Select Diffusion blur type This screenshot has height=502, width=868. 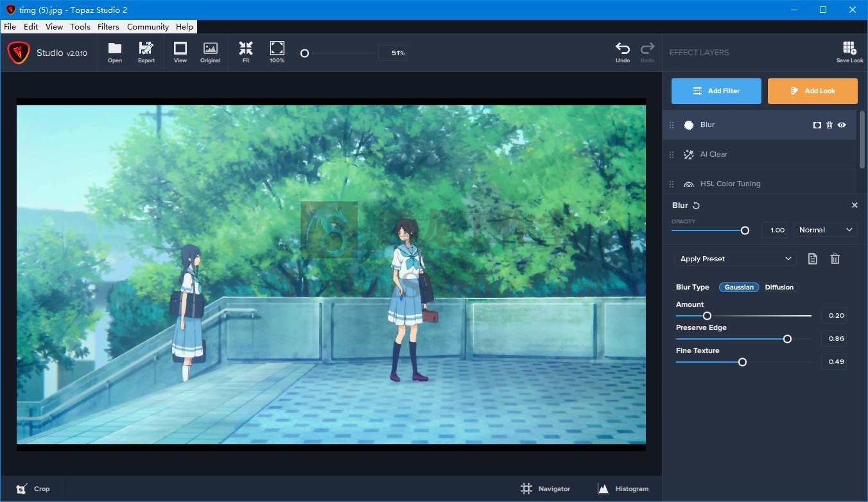779,287
